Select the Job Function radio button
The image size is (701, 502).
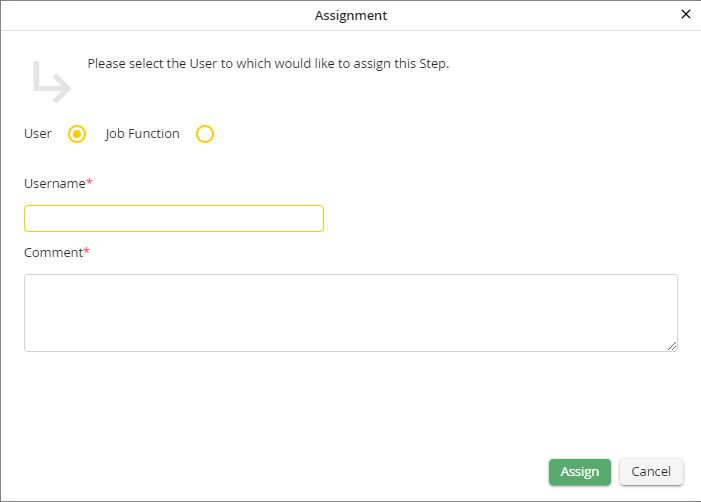click(205, 134)
